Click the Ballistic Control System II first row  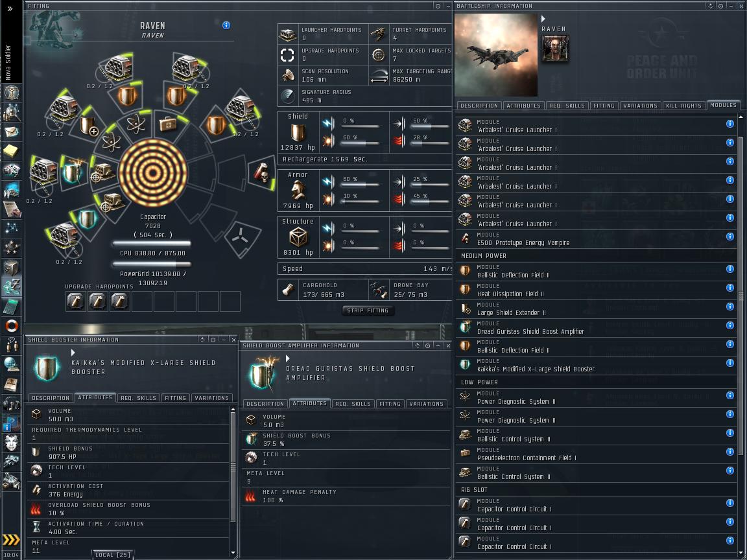pyautogui.click(x=595, y=435)
